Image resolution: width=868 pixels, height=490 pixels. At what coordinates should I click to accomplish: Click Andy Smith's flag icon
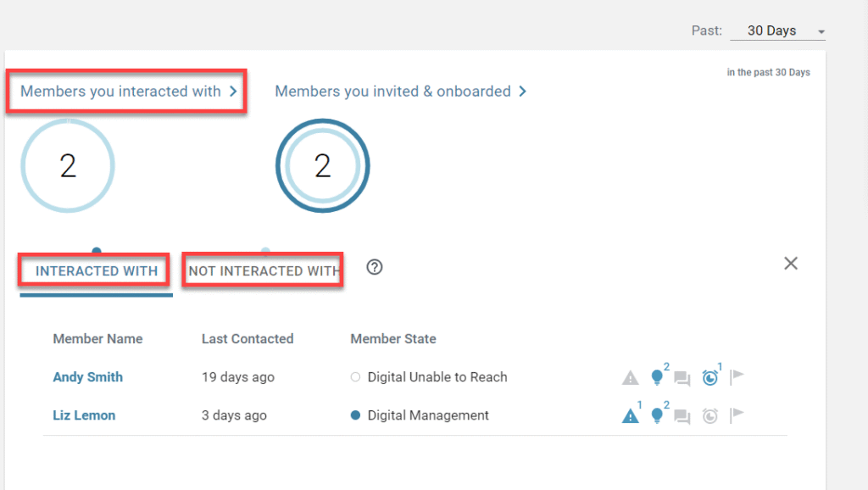[x=737, y=378]
